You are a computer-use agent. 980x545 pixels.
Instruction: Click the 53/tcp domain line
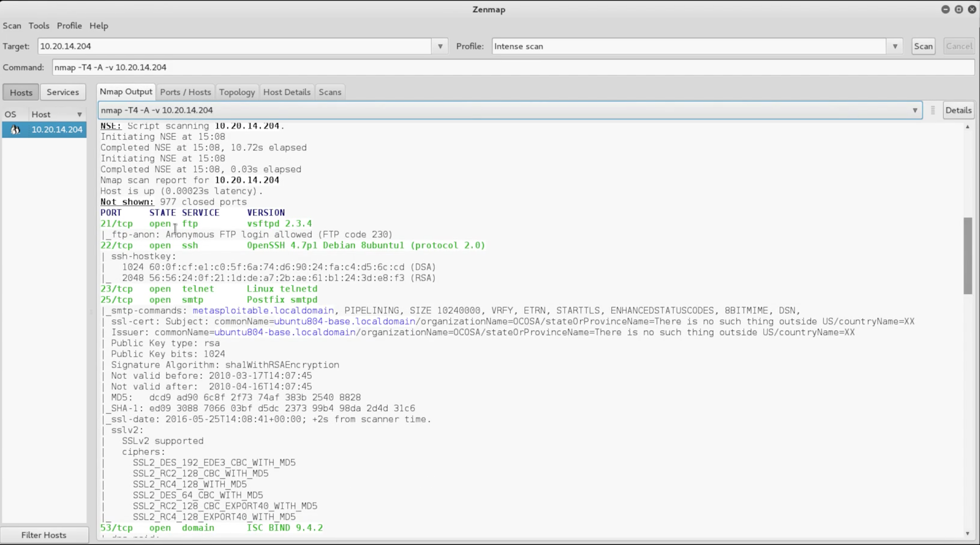212,528
